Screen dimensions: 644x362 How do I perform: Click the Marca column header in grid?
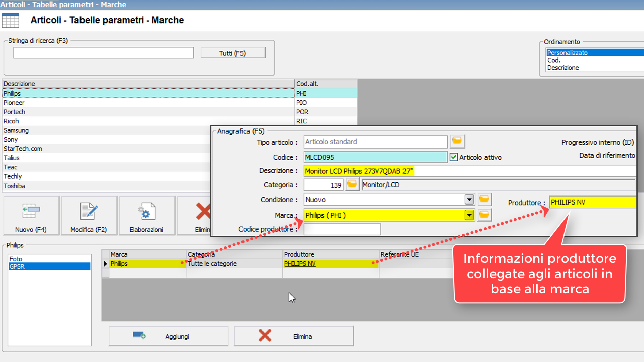click(147, 254)
